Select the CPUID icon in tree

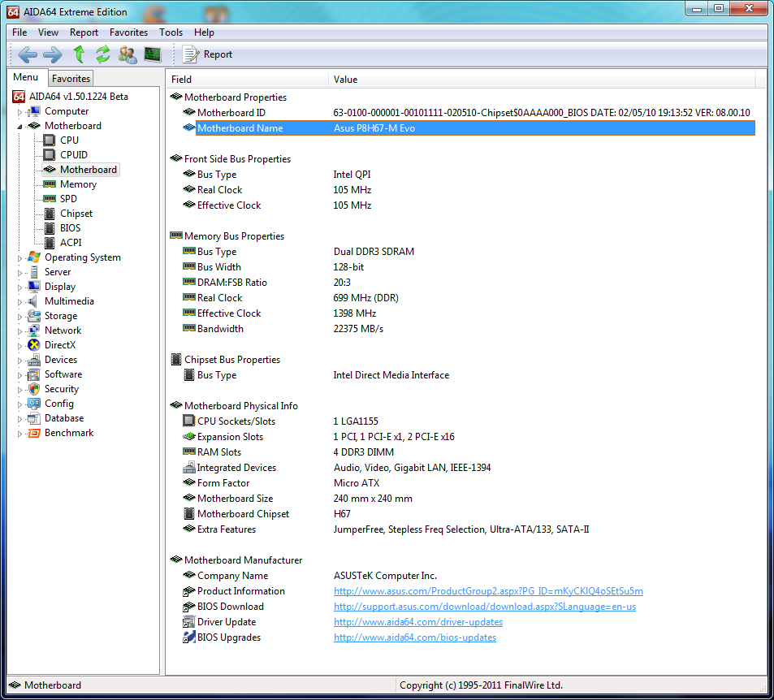pyautogui.click(x=50, y=155)
